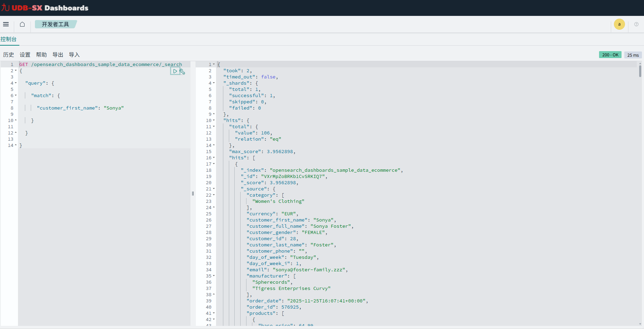Go to the home page icon
Viewport: 644px width, 329px height.
(x=22, y=24)
